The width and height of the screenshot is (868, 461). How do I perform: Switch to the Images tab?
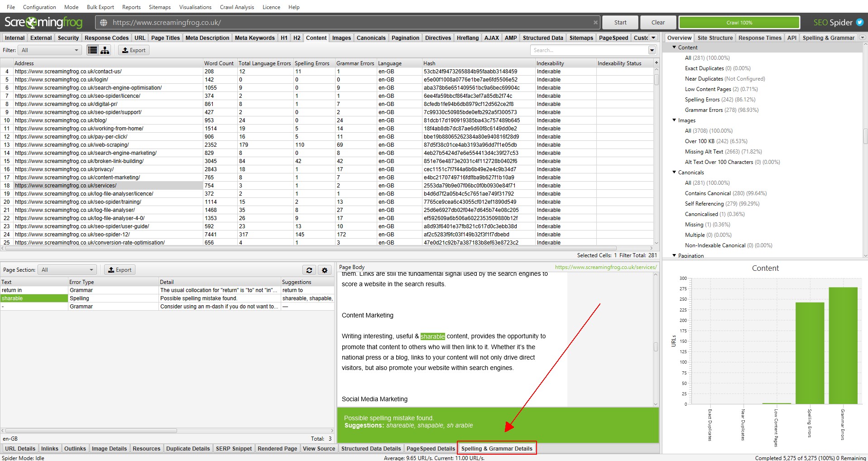click(341, 38)
